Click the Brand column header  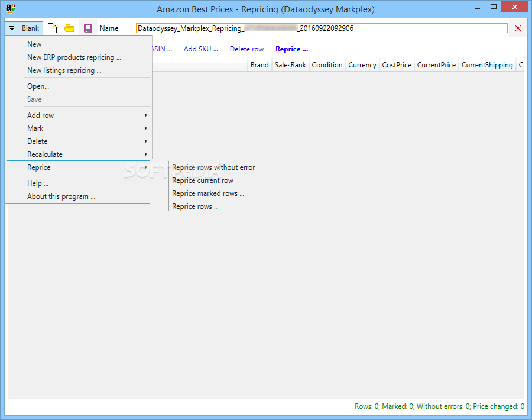point(259,65)
